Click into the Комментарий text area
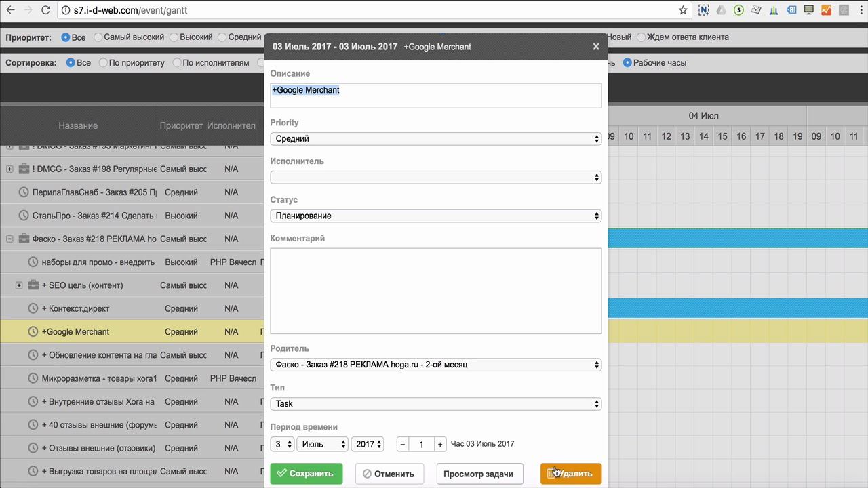 435,291
